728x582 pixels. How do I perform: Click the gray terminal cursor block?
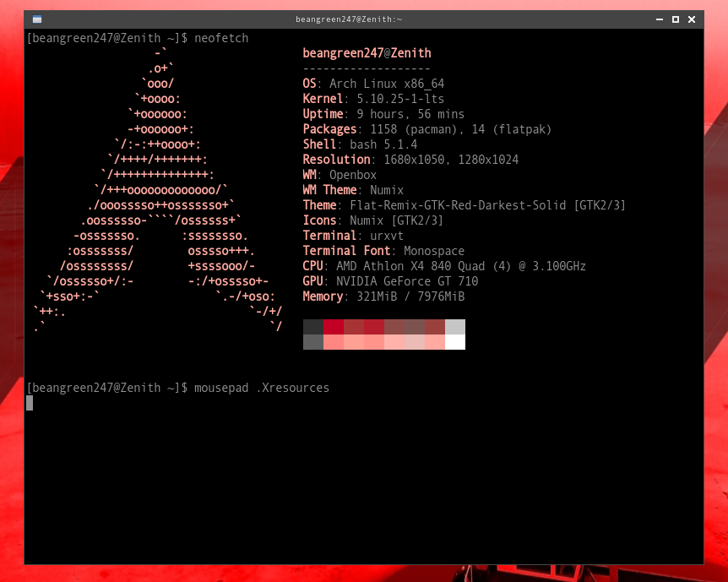coord(30,403)
